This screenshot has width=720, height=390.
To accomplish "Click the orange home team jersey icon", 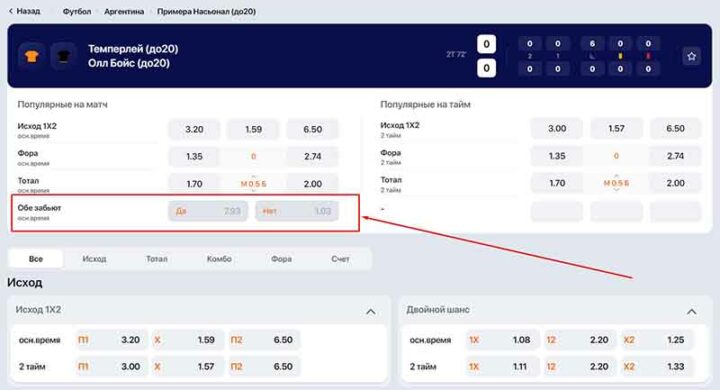I will [32, 57].
